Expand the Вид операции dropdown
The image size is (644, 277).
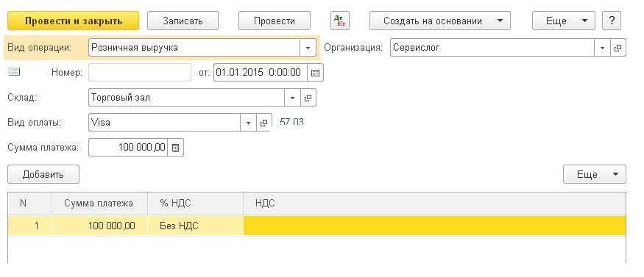308,48
